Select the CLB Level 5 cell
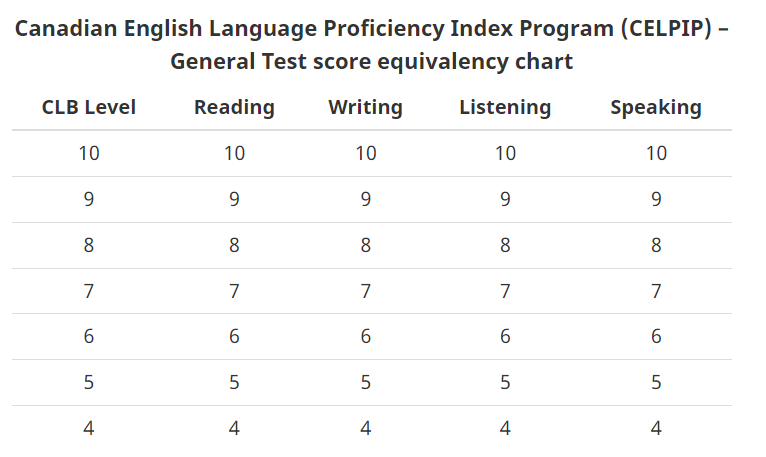Screen dimensions: 766x457 coord(89,383)
